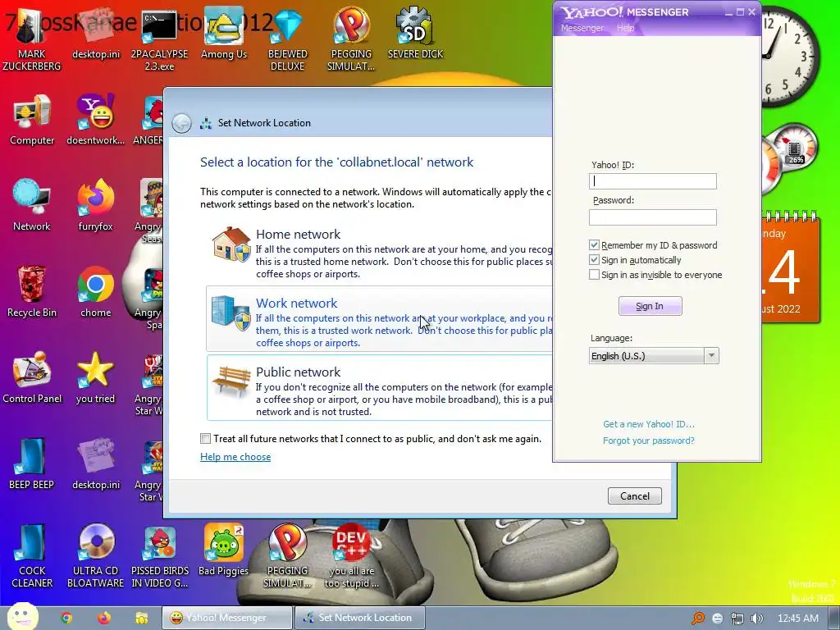
Task: Select the BEJEWED DELUXE diamond icon
Action: tap(288, 39)
